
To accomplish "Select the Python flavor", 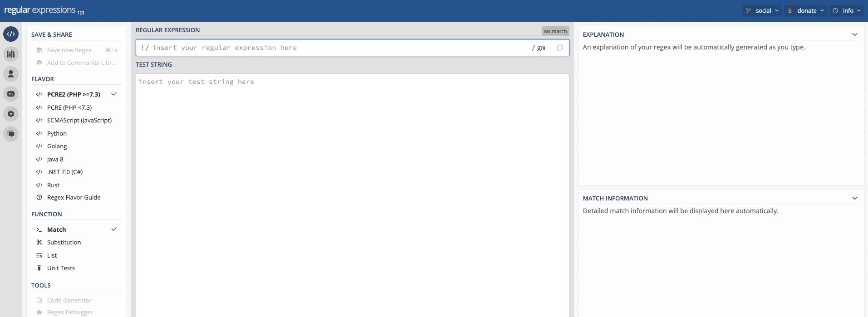I will [x=57, y=133].
